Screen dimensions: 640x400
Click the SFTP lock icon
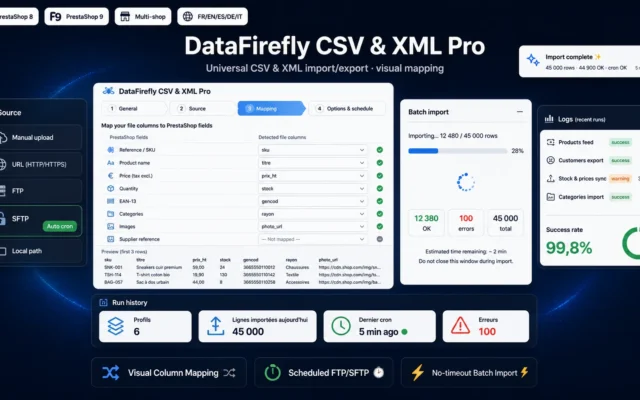(2, 219)
